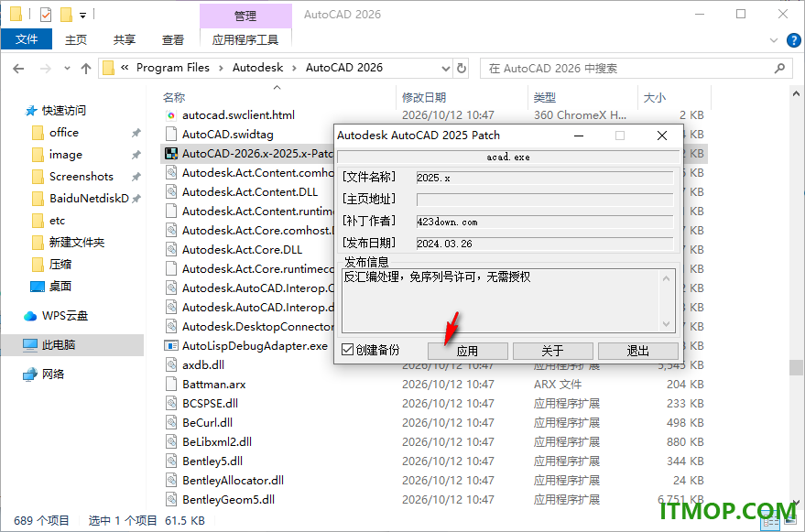Select the 管理 contextual tab
805x532 pixels.
tap(245, 16)
